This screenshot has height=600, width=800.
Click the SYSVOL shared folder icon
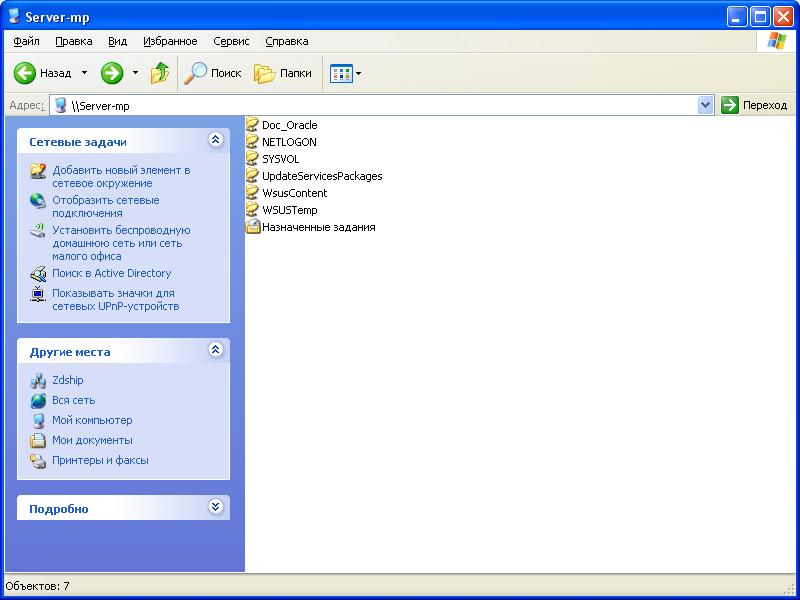253,159
